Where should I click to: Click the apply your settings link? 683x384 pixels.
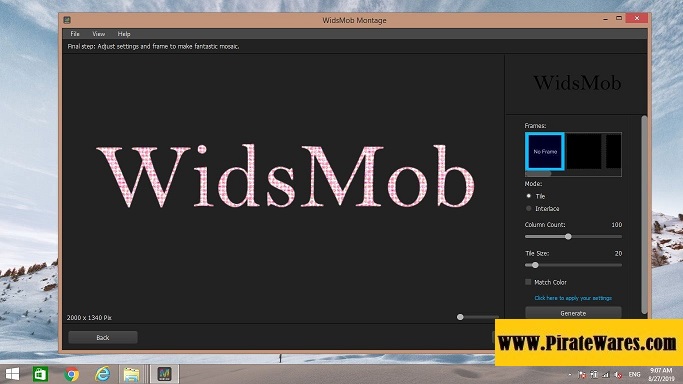click(x=573, y=298)
